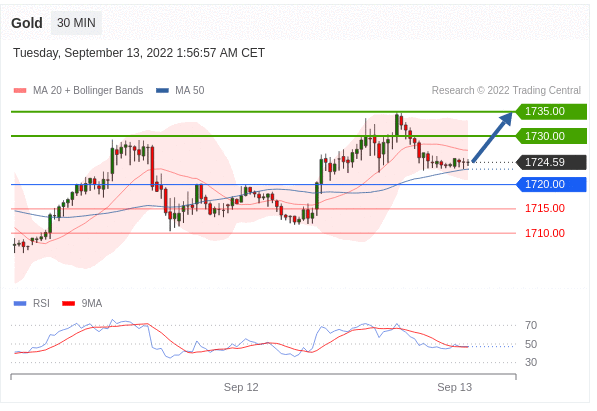Select the blue 1720.00 pivot tag
The image size is (597, 411).
(x=551, y=184)
